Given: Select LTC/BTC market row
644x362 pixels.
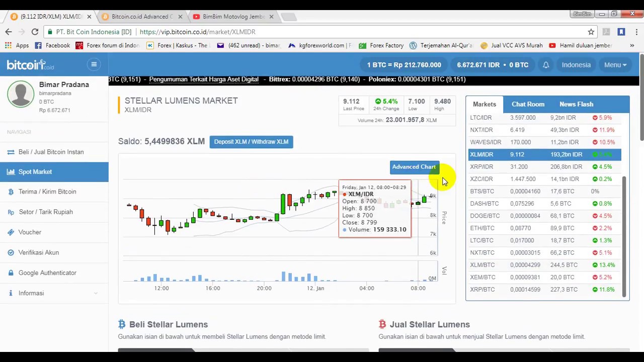Looking at the screenshot, I should (x=544, y=240).
